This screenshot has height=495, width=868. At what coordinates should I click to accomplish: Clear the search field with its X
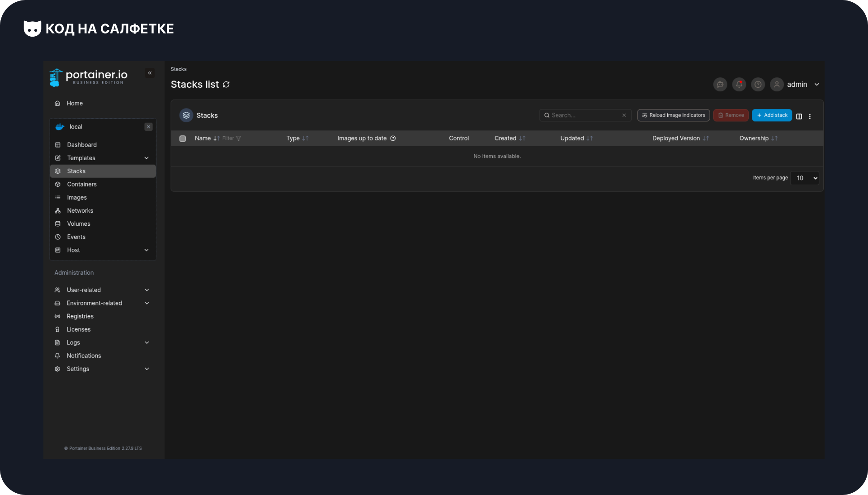pos(624,115)
